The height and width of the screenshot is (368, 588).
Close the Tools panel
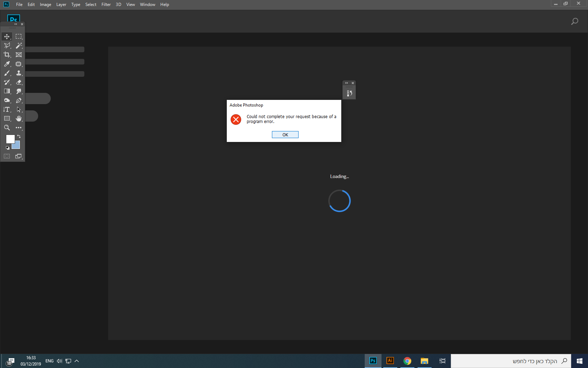point(22,24)
